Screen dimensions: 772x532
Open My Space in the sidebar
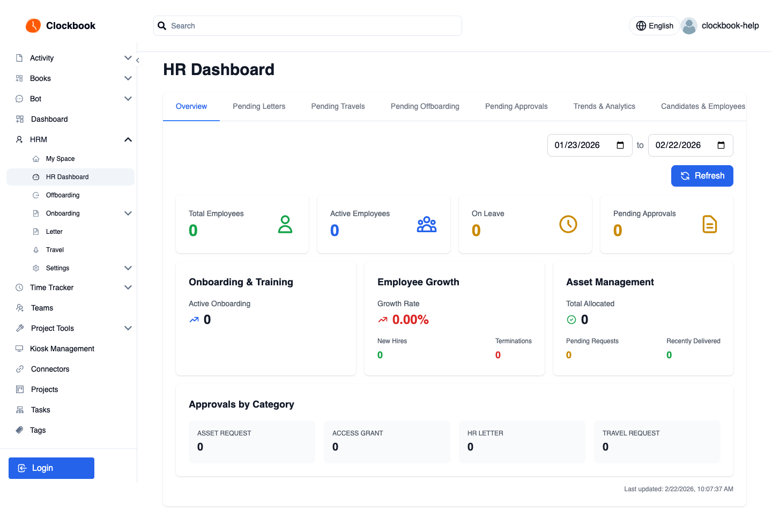point(70,159)
